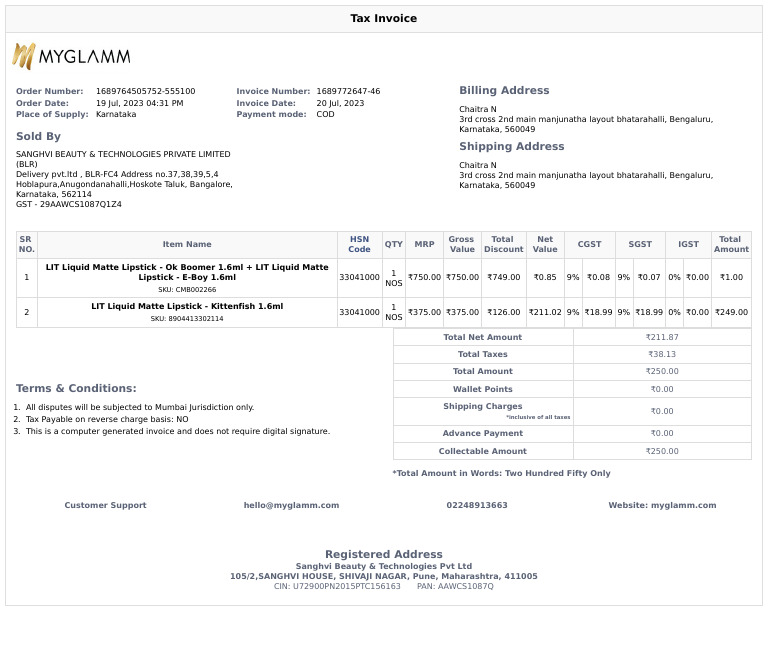Screen dimensions: 768x672
Task: Select GST number 29AAWCS1087Q1Z4
Action: [80, 204]
